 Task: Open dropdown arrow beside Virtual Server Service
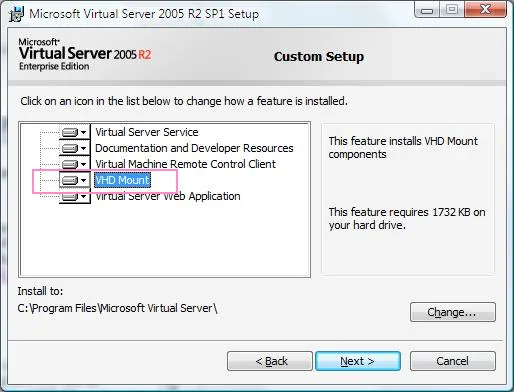[83, 132]
